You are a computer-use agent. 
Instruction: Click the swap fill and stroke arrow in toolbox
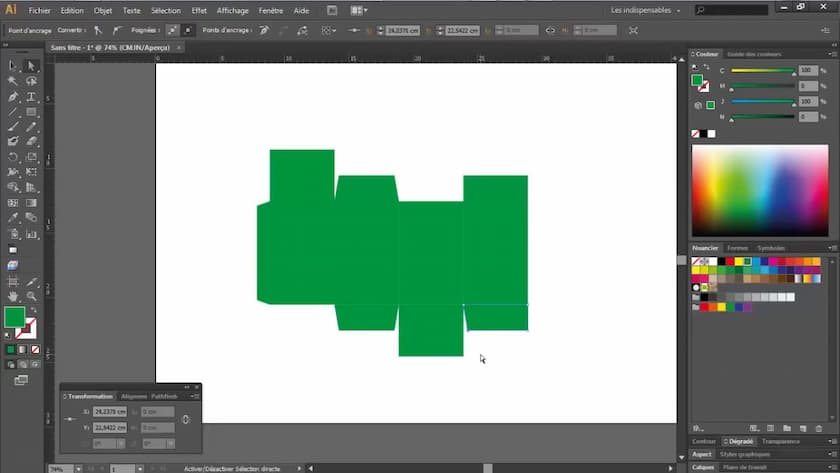click(x=33, y=310)
